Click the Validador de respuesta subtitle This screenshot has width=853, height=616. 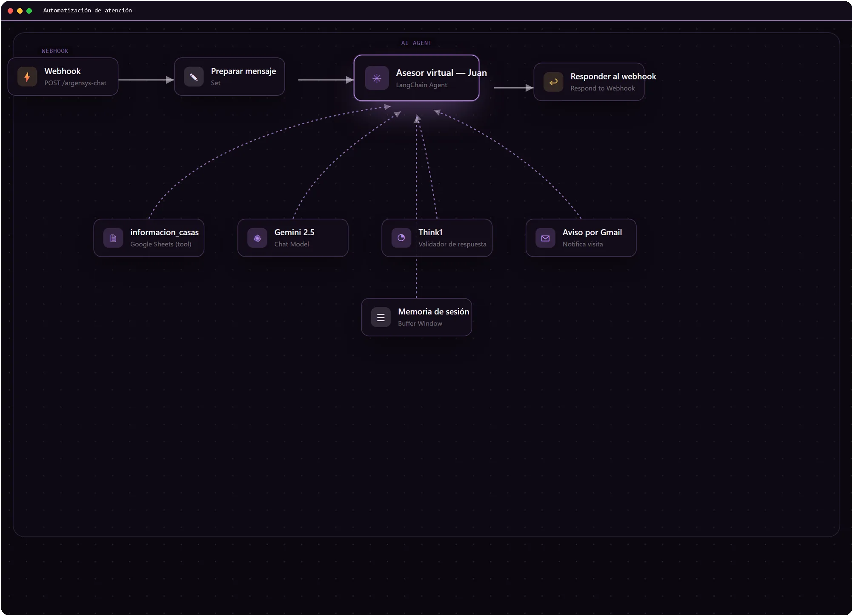coord(452,244)
